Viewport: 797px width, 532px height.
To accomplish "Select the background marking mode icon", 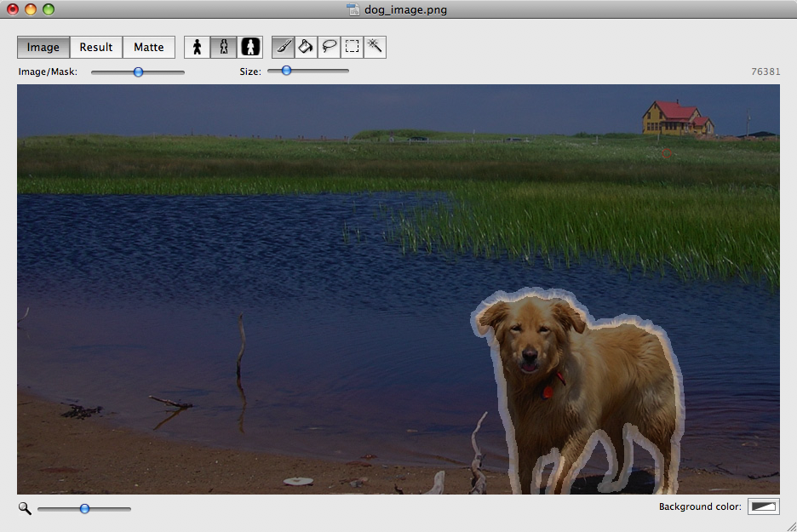I will (250, 47).
